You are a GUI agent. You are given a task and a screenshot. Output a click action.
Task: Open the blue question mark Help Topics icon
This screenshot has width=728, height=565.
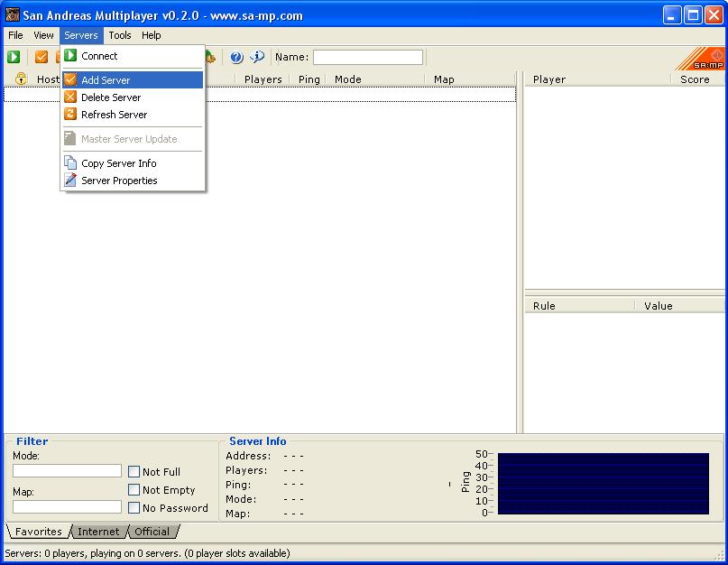coord(236,57)
